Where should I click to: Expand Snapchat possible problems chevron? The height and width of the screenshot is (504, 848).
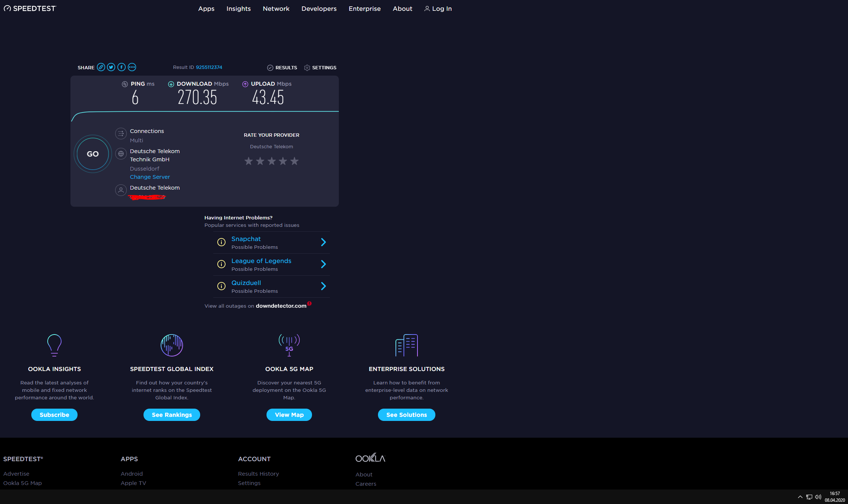pos(323,243)
